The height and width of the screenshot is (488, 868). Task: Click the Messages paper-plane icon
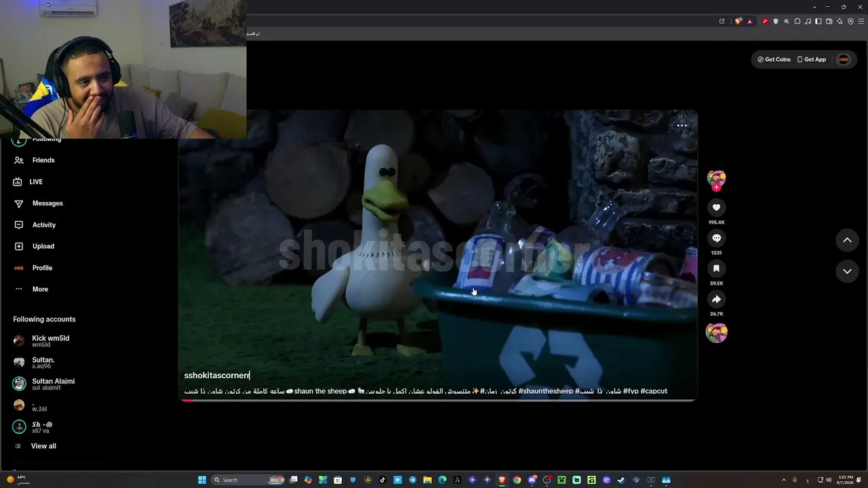tap(18, 203)
